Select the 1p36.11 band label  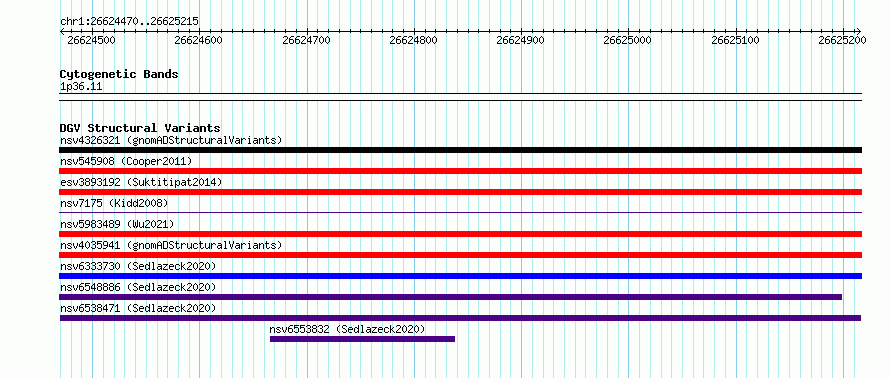[x=81, y=87]
